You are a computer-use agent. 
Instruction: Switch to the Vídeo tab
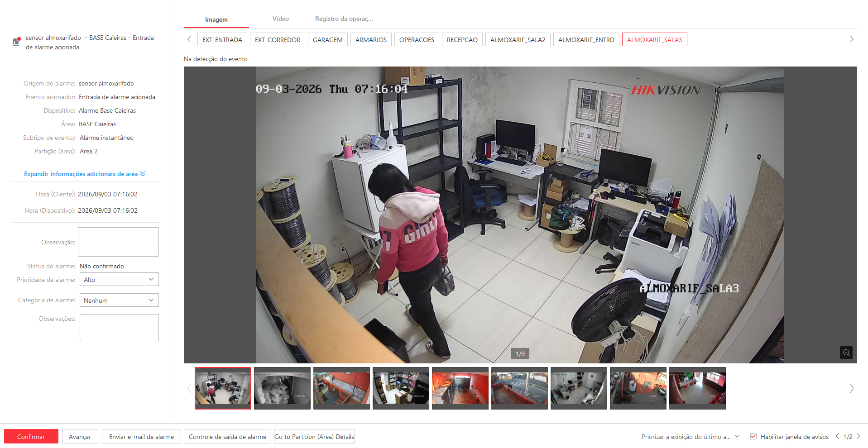pyautogui.click(x=281, y=19)
